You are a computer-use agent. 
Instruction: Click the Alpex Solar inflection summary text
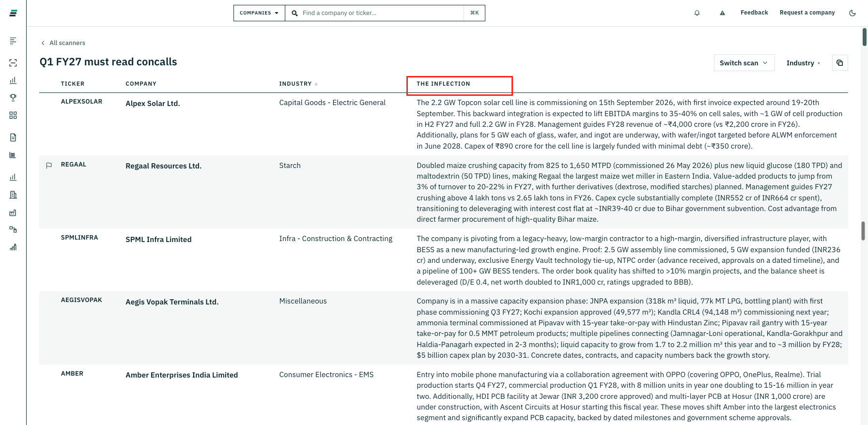[x=630, y=124]
